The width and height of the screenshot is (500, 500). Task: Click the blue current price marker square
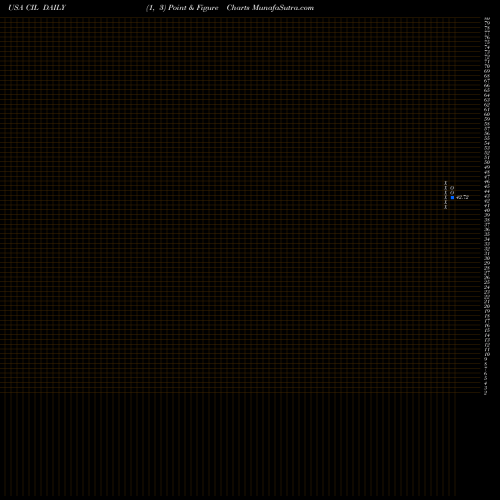452,198
